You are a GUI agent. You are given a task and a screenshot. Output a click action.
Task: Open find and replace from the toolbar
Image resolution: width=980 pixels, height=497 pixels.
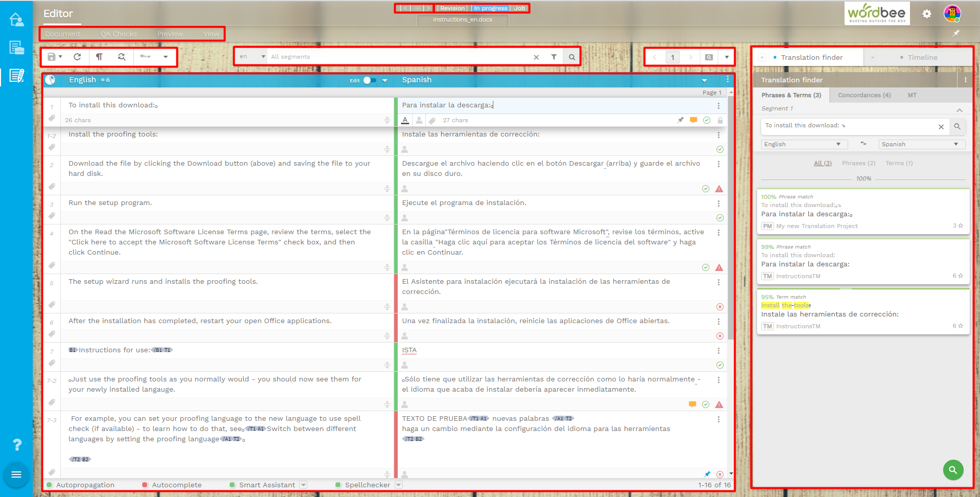[x=122, y=57]
